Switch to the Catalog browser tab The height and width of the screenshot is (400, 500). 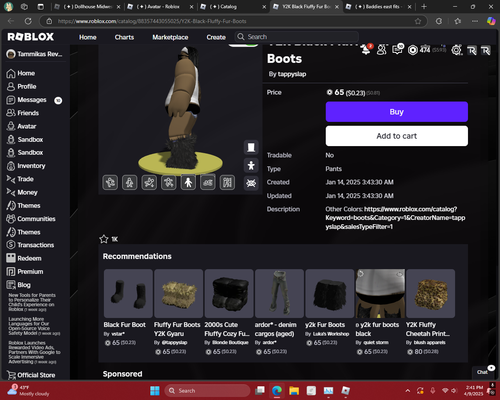pyautogui.click(x=232, y=7)
